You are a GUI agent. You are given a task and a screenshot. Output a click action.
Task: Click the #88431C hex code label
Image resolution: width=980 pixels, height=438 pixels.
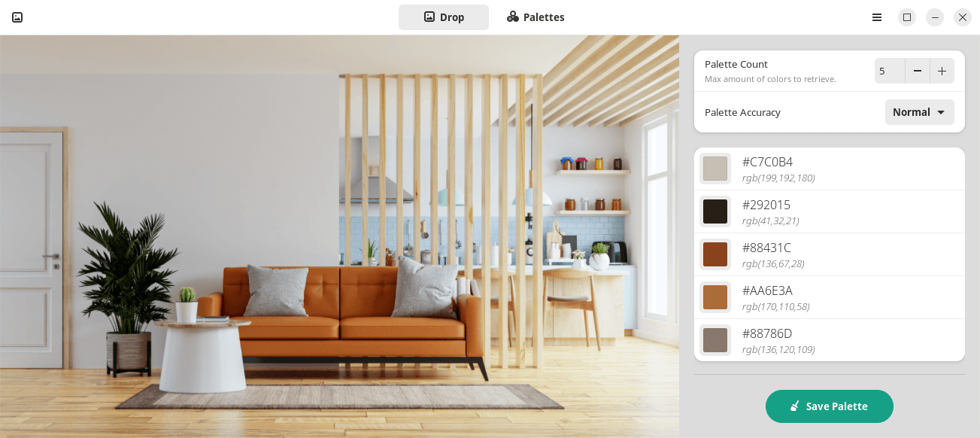(766, 248)
